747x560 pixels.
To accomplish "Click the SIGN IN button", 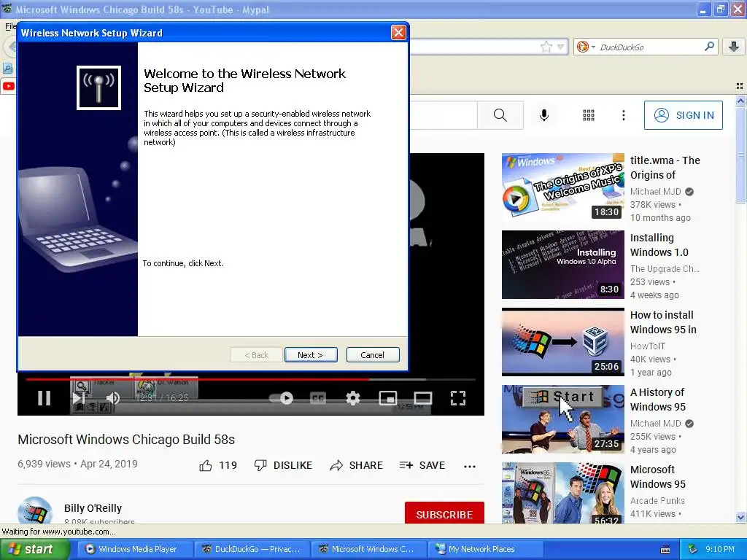I will [x=683, y=114].
